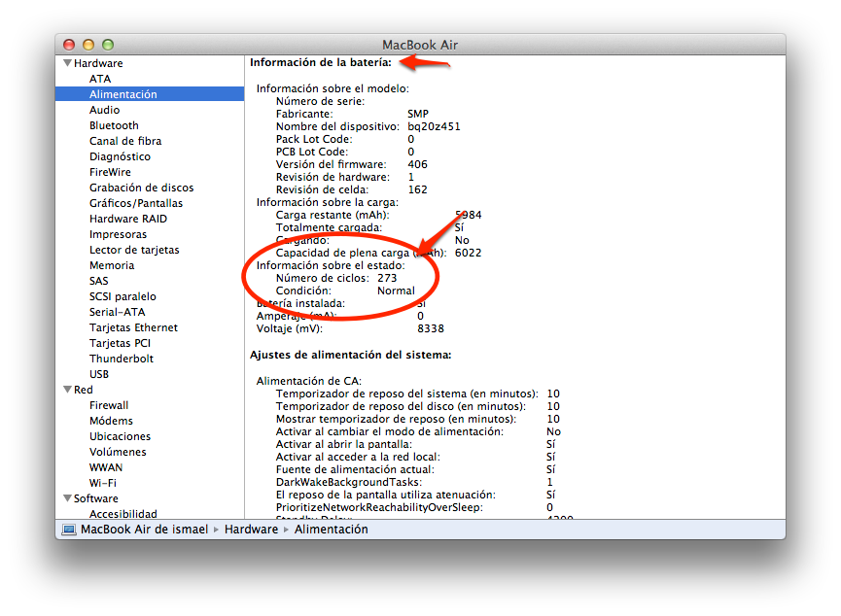Click 'Temporizador de reposo del sistema' row
Screen dimensions: 841x616
(418, 394)
